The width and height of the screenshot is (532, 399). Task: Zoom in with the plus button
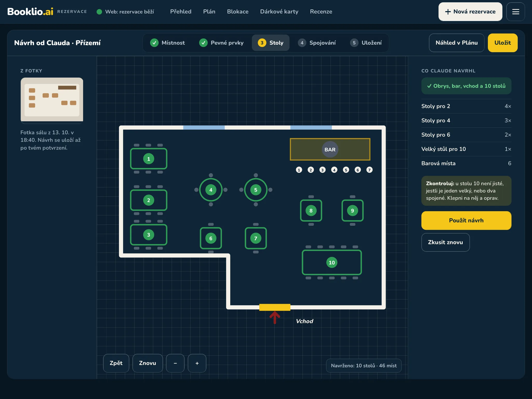[197, 363]
